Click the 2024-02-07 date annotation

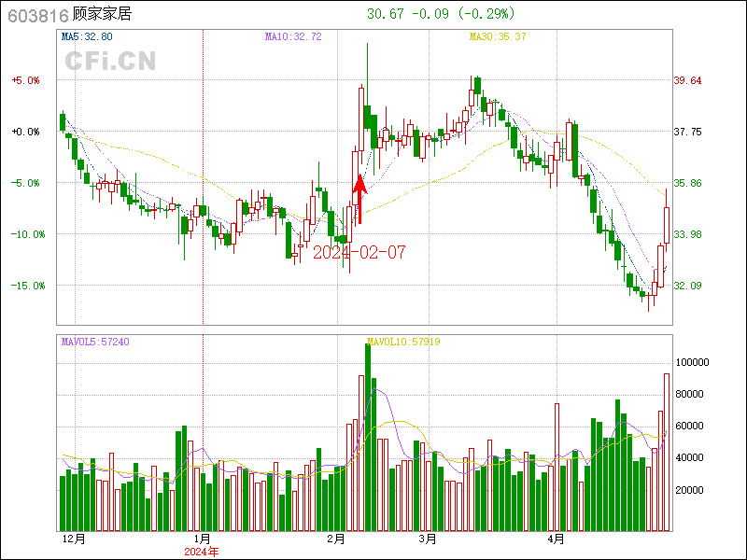[359, 253]
